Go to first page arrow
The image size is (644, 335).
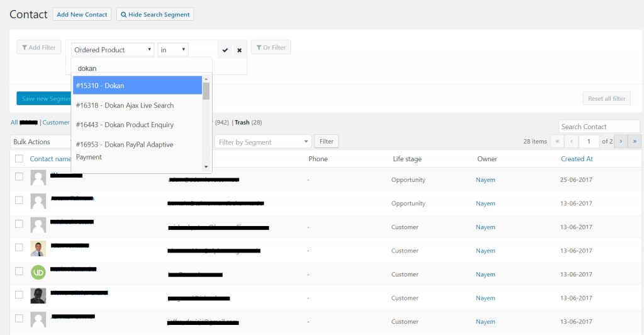557,142
